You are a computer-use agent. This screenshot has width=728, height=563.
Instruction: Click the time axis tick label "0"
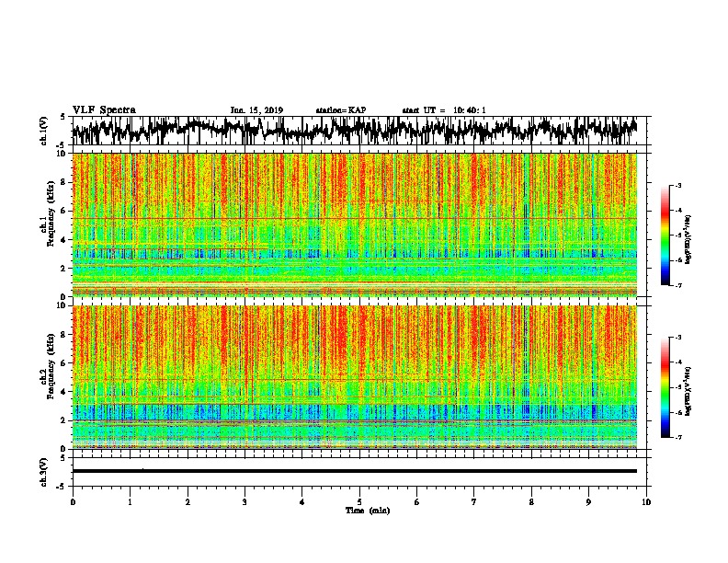[73, 502]
